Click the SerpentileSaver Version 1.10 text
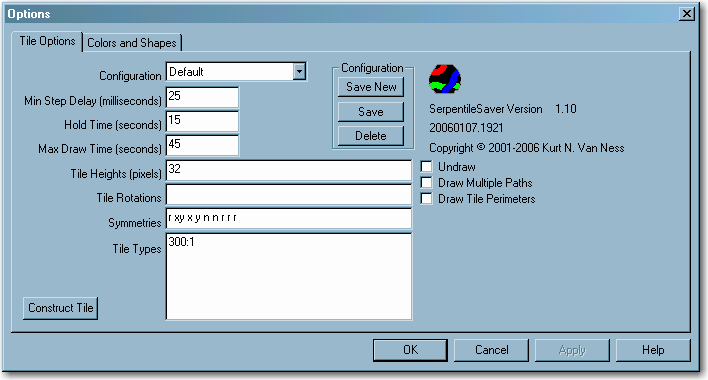This screenshot has width=708, height=380. 503,109
